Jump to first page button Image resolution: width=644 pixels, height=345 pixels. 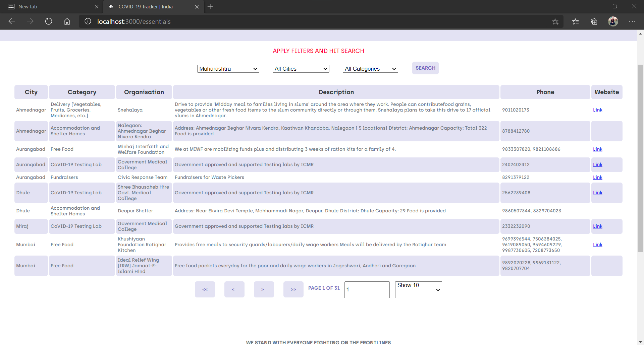pos(205,289)
